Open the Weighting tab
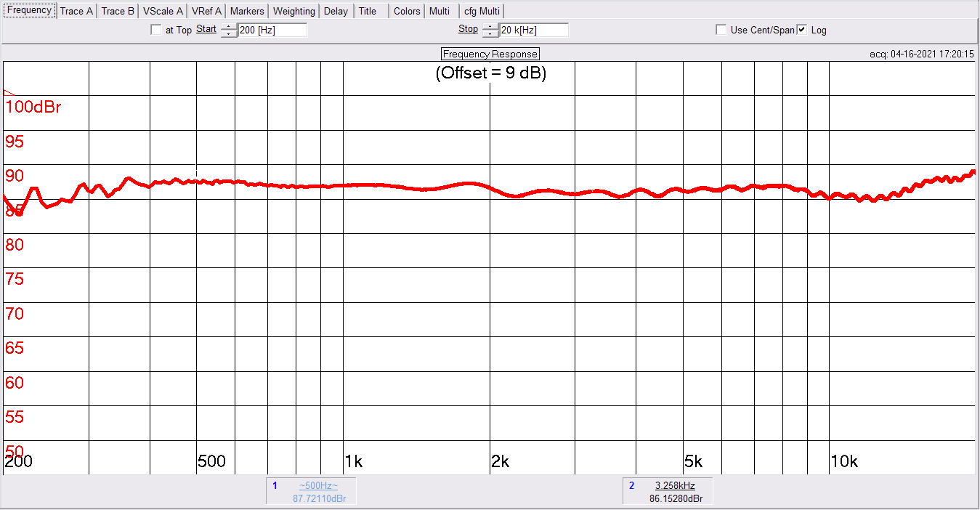980x510 pixels. [293, 11]
